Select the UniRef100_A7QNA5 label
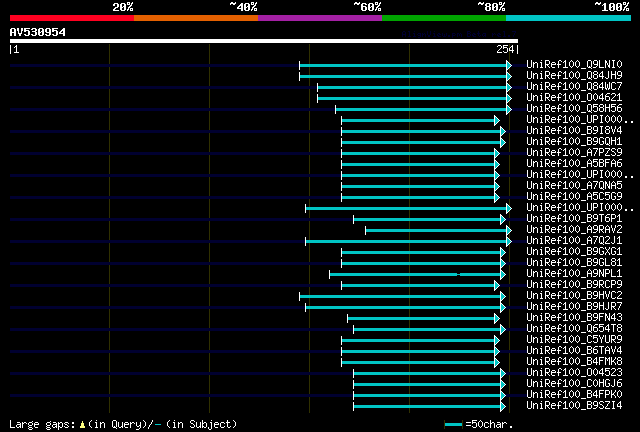 point(574,186)
